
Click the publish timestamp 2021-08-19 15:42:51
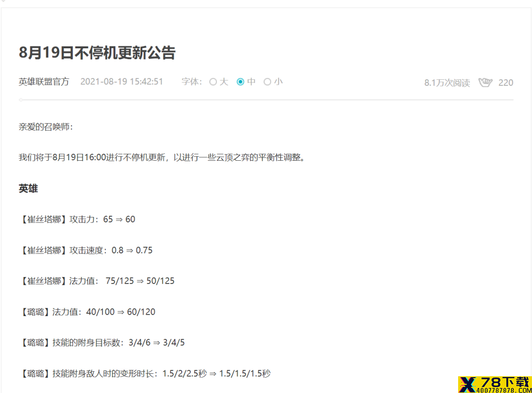(122, 82)
